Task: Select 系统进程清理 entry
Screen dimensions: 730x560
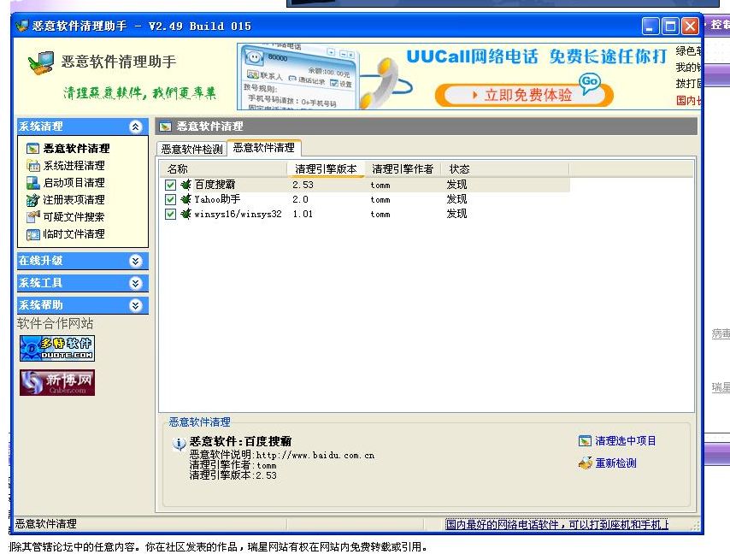Action: tap(74, 166)
